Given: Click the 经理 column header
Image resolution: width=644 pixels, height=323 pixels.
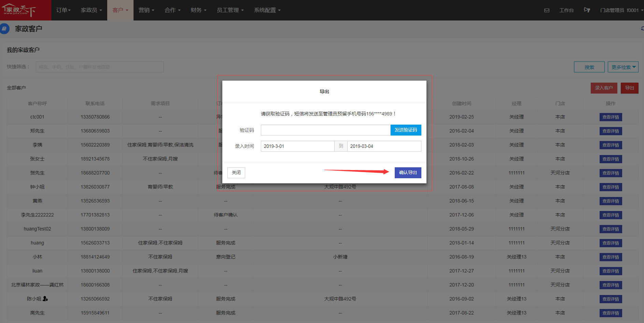Looking at the screenshot, I should click(x=516, y=103).
